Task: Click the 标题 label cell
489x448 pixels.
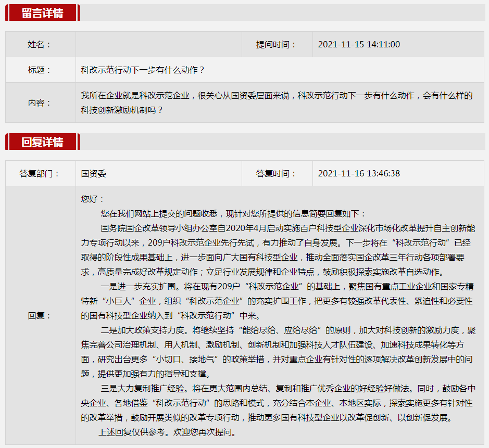Action: pyautogui.click(x=40, y=70)
